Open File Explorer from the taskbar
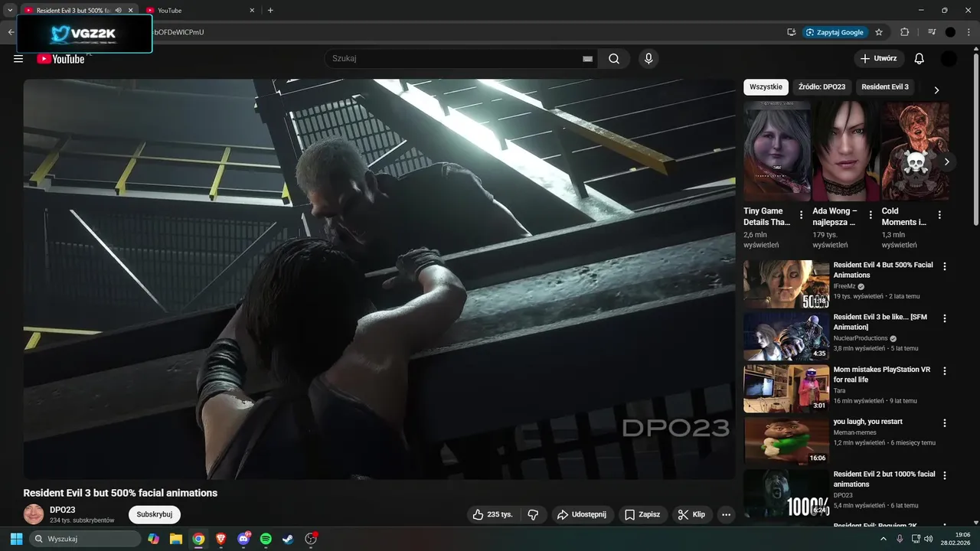 coord(175,539)
